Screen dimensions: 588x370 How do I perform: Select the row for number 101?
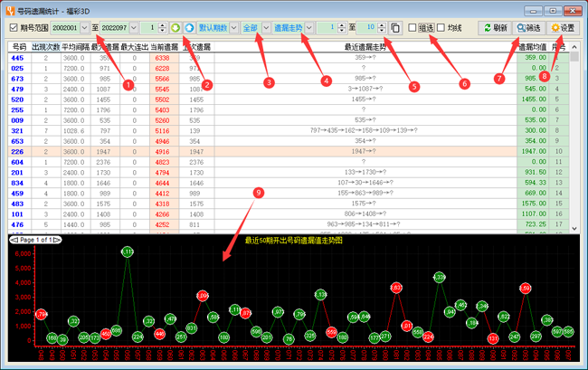point(289,214)
